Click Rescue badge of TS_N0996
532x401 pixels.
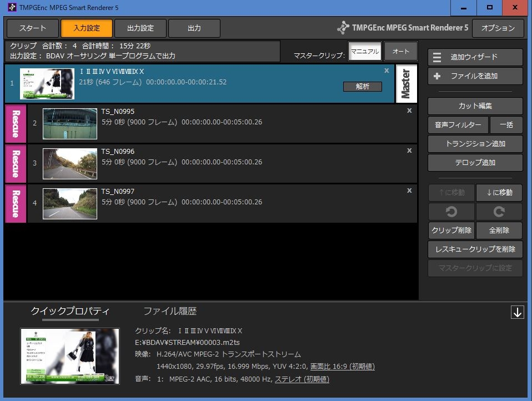coord(16,163)
